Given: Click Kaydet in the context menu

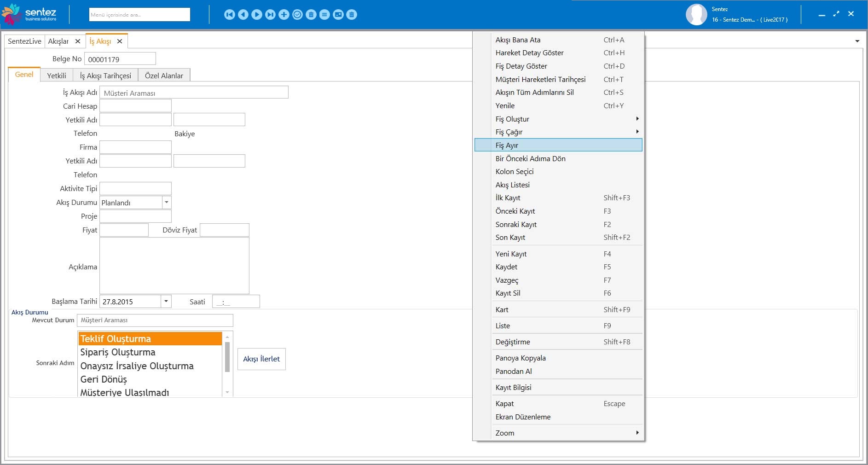Looking at the screenshot, I should tap(558, 267).
